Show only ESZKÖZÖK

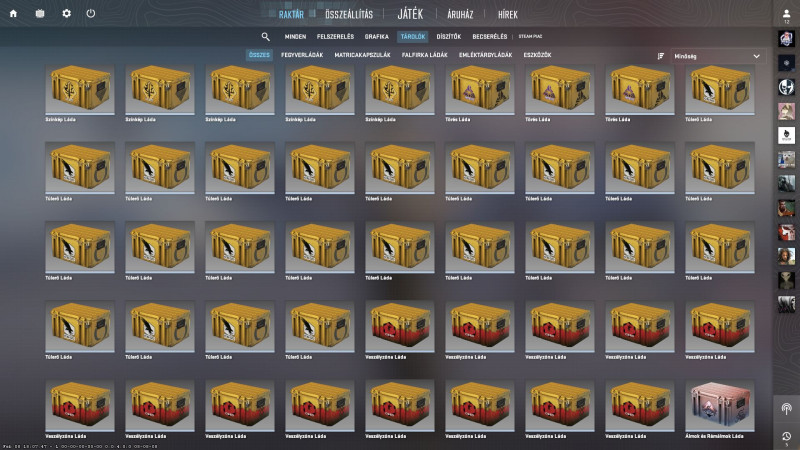[537, 55]
